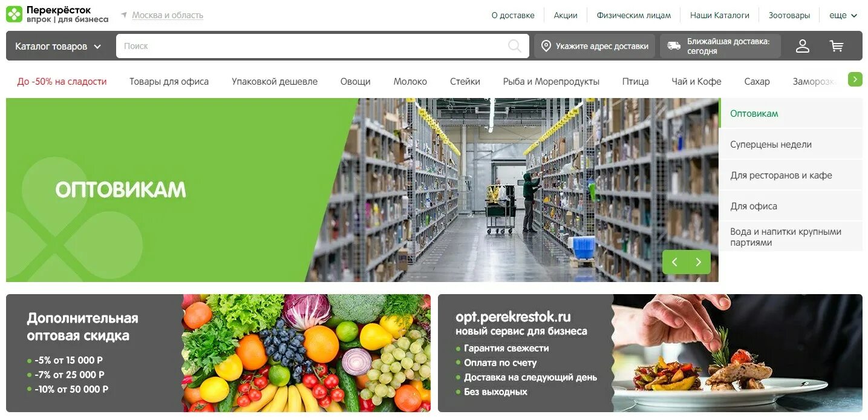Advance category strip with green arrow

[855, 79]
